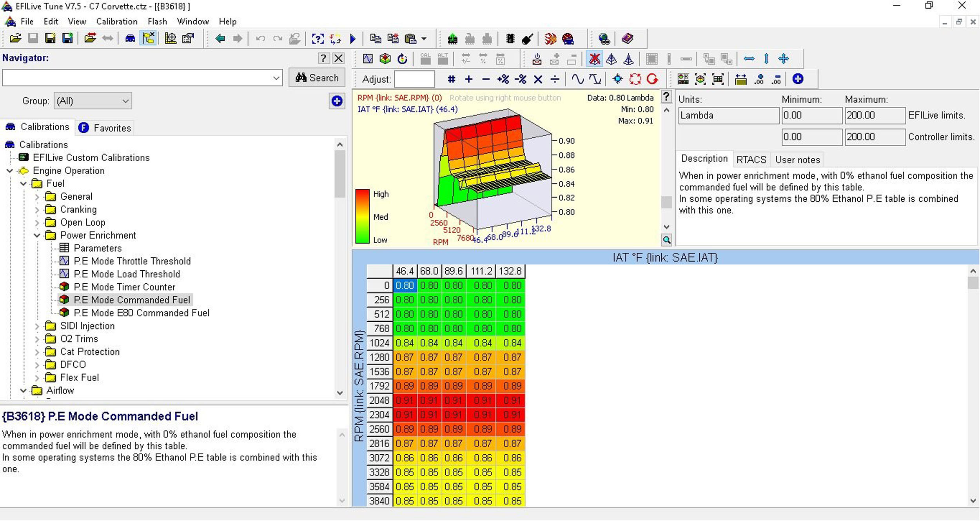Open the Flash menu
This screenshot has width=980, height=521.
point(157,22)
